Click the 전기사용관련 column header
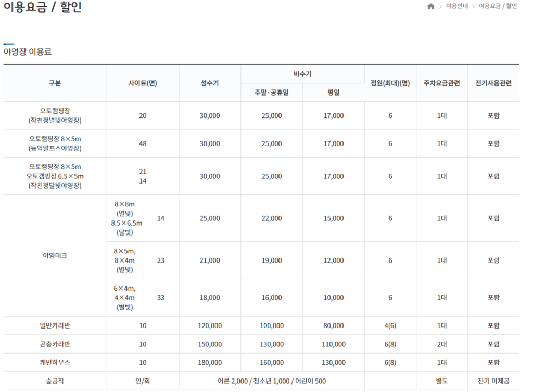 (493, 83)
